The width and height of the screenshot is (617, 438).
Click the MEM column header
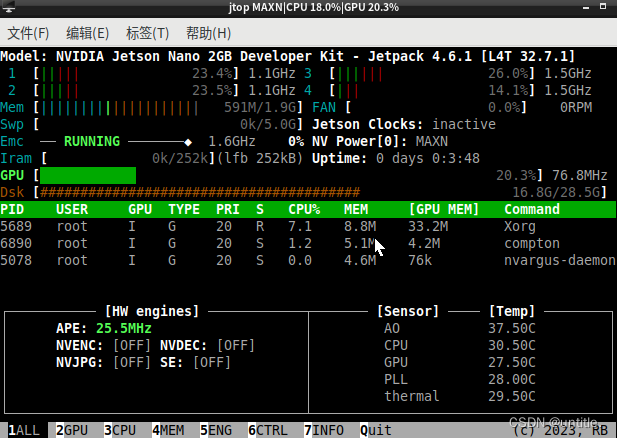tap(356, 209)
